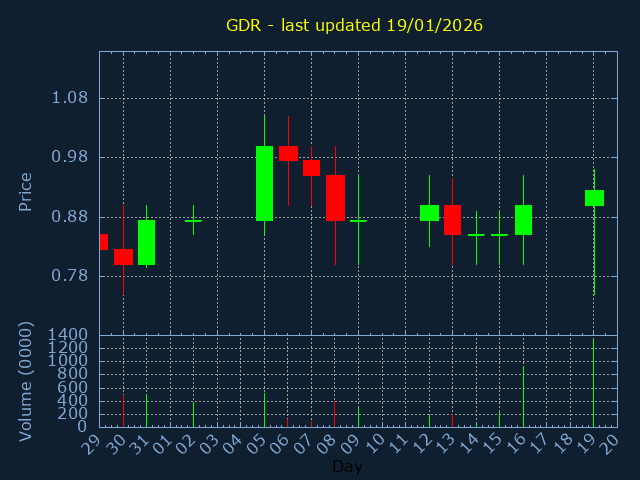640x480 pixels.
Task: Click the Price y-axis title
Action: pos(26,191)
